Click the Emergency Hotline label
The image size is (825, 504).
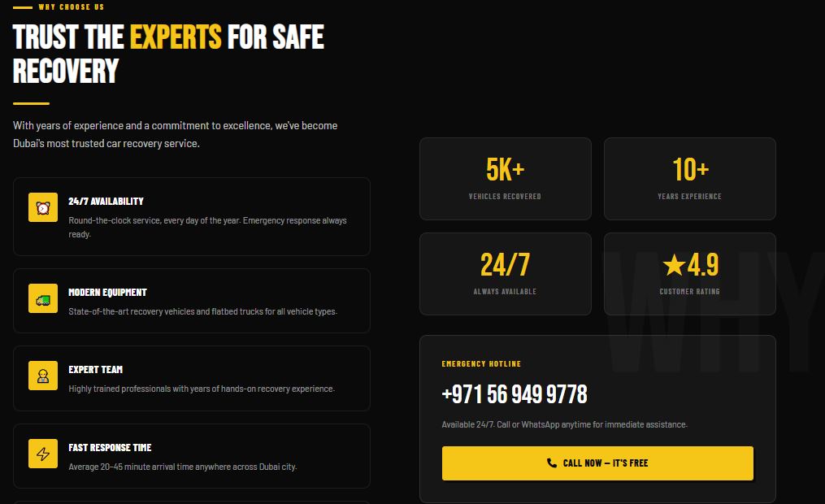tap(481, 363)
